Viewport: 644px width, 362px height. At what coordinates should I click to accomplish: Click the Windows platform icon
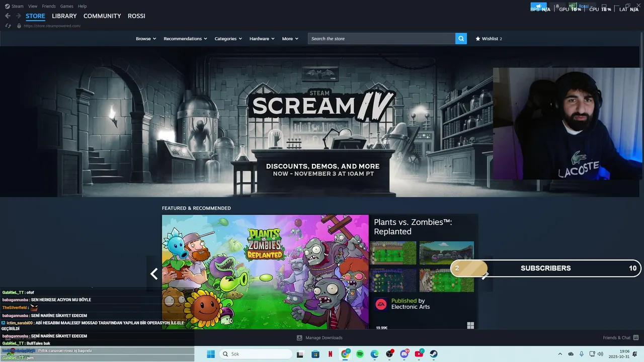click(x=470, y=325)
